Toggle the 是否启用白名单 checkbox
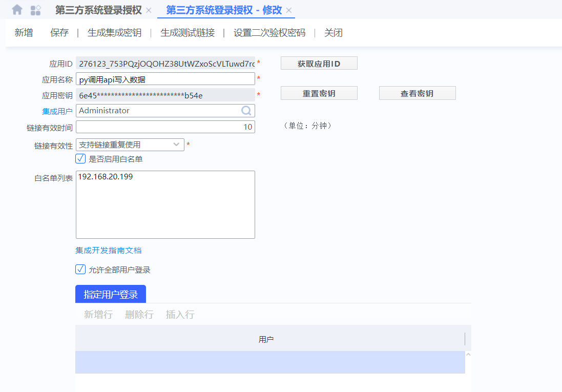Screen dimensions: 562x392 click(80, 159)
